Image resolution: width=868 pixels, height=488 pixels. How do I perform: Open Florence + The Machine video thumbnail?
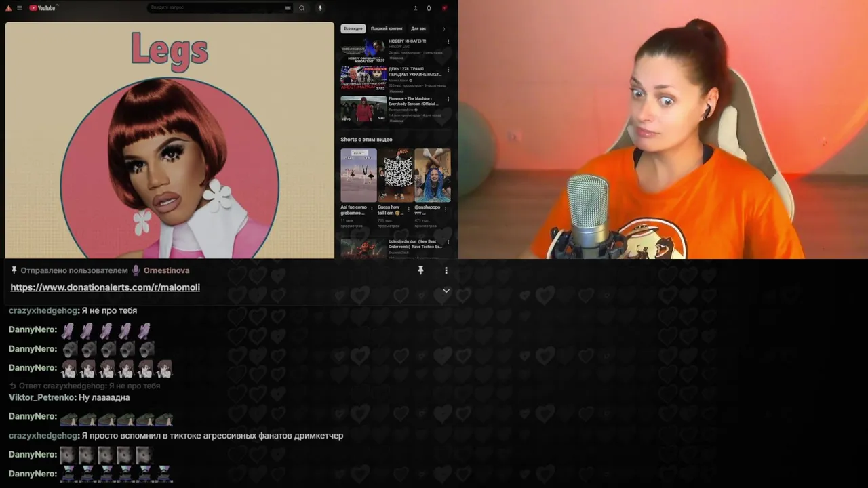363,108
